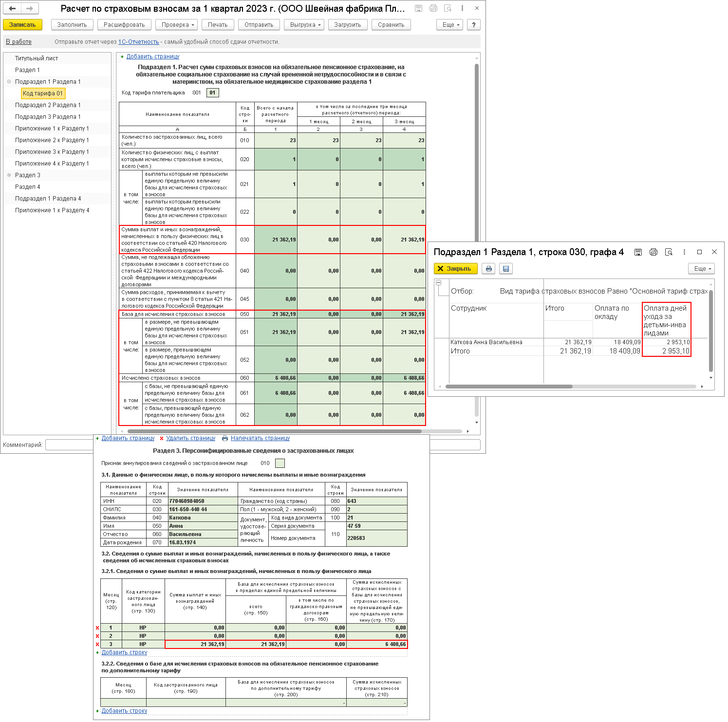Click line 060 total cell 6 408,66
Screen dimensions: 728x722
point(276,378)
